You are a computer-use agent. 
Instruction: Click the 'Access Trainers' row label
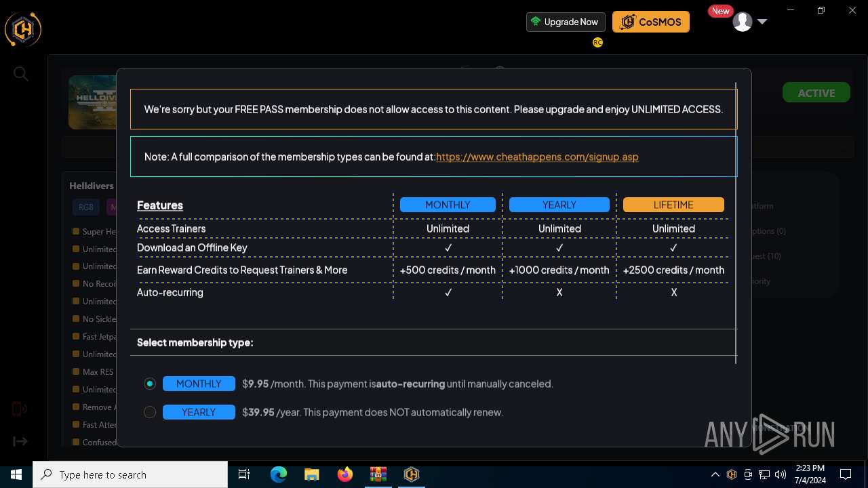(172, 228)
